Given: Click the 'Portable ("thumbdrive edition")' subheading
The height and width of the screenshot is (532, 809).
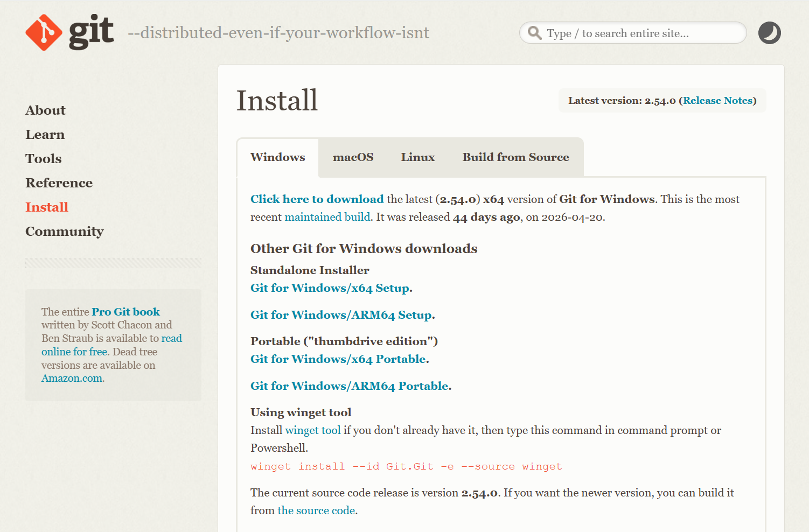Looking at the screenshot, I should tap(344, 341).
